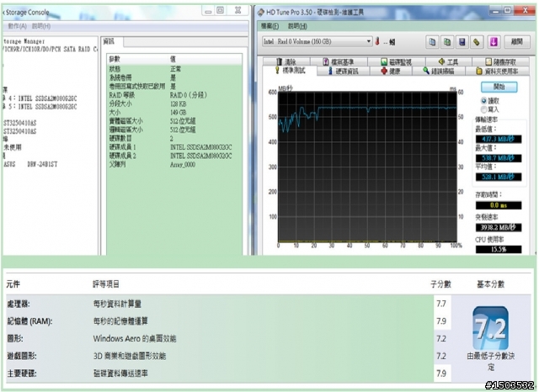The width and height of the screenshot is (539, 392).
Task: Click the 大小 value 149 GB
Action: 178,112
